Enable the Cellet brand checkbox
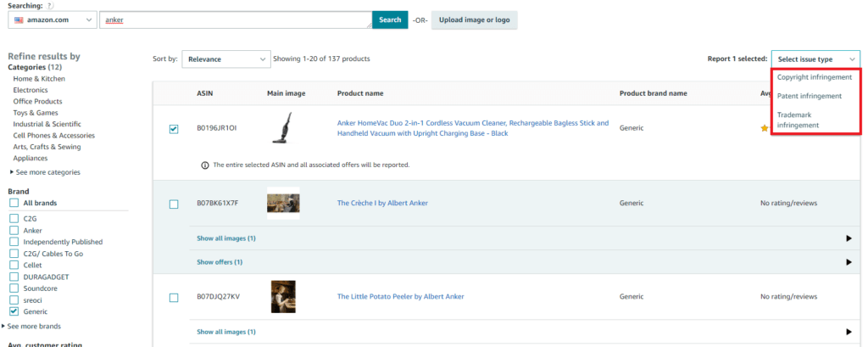This screenshot has height=347, width=868. [14, 265]
